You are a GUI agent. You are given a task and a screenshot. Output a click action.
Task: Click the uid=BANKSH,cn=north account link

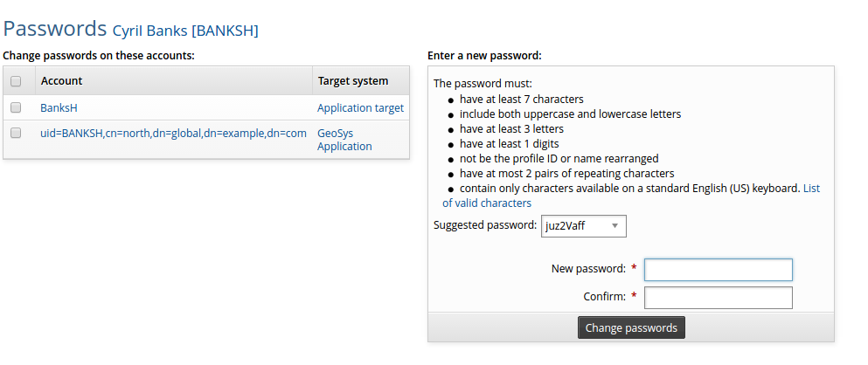pyautogui.click(x=173, y=134)
